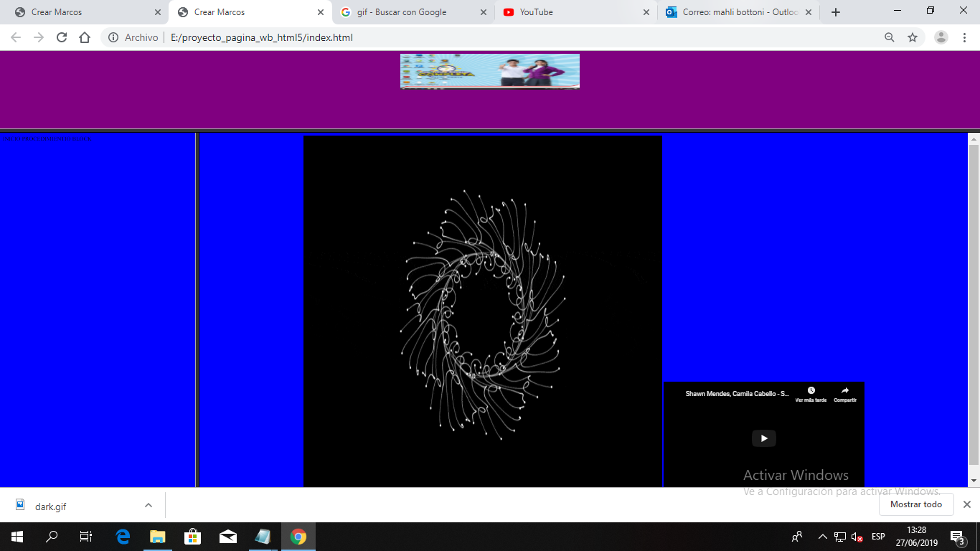This screenshot has height=551, width=980.
Task: Click the browser back arrow
Action: [16, 37]
